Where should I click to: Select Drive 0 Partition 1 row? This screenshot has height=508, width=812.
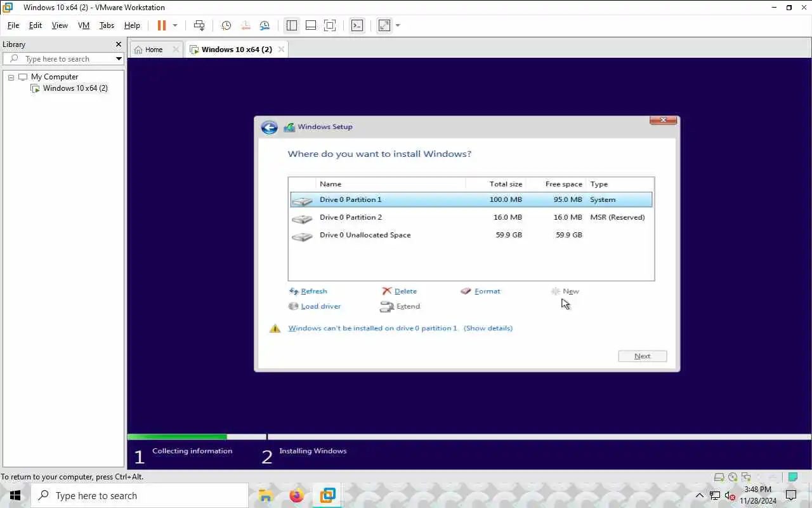point(471,199)
